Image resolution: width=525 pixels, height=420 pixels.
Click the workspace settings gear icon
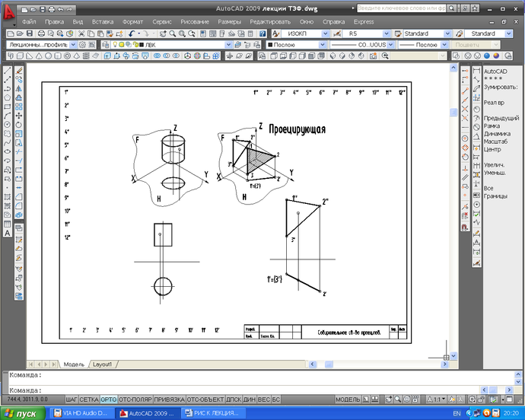click(x=82, y=45)
